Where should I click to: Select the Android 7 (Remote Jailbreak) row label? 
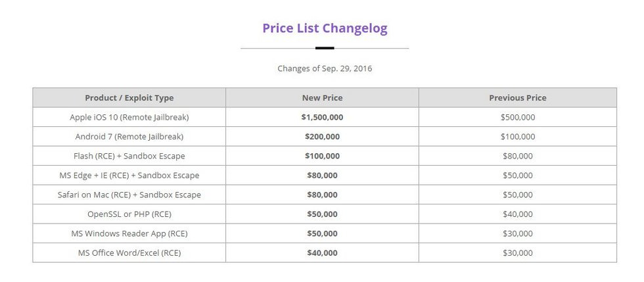coord(129,137)
